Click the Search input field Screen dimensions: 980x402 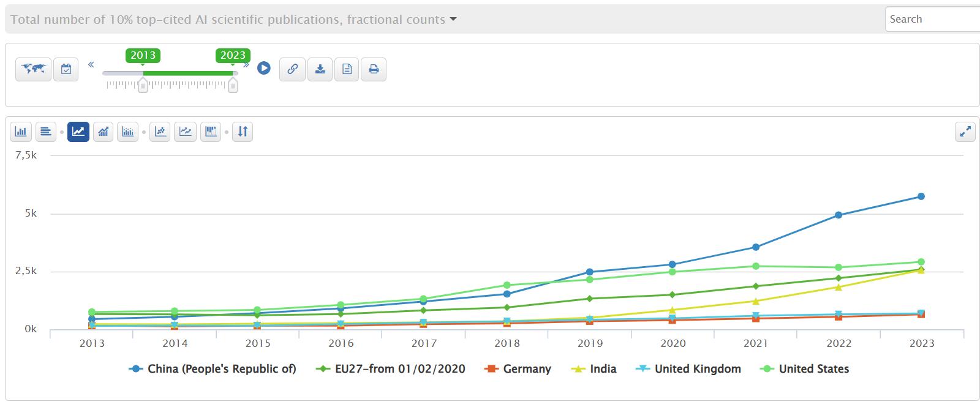click(932, 19)
